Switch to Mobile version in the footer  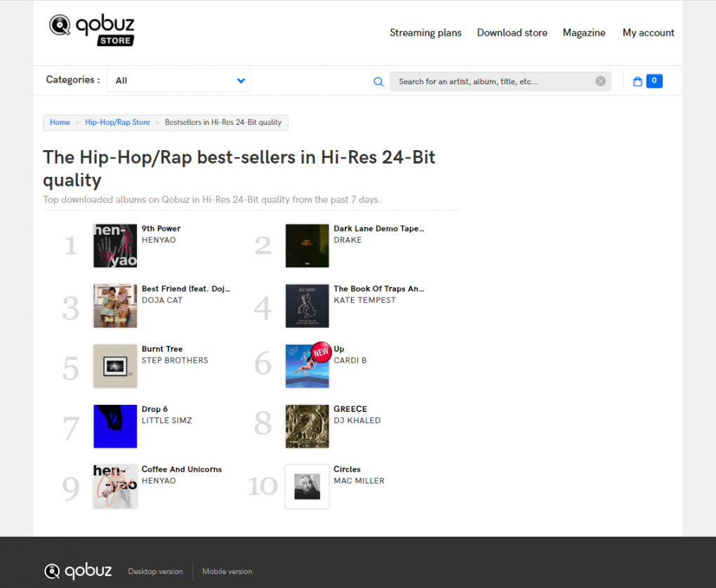tap(227, 571)
